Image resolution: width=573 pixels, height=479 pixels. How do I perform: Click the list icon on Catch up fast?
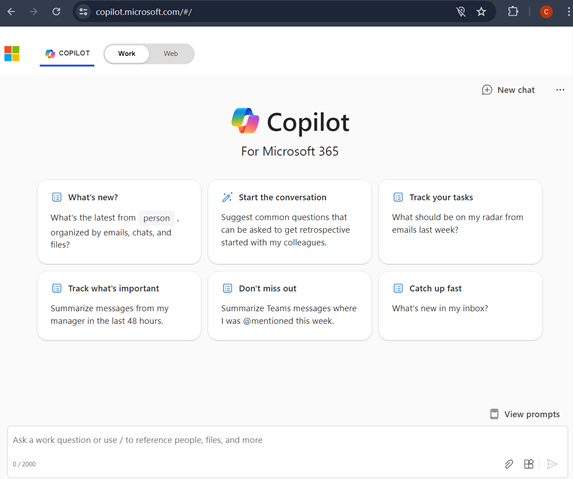pyautogui.click(x=398, y=288)
